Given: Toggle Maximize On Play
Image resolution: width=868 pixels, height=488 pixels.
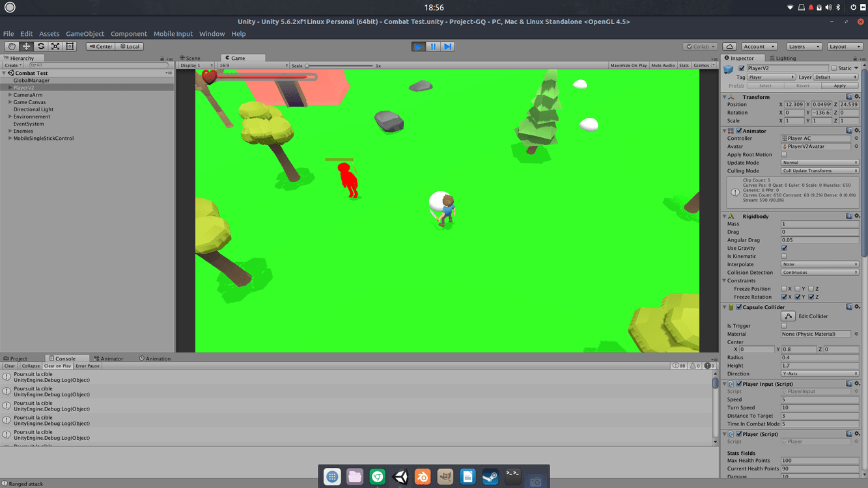Looking at the screenshot, I should 629,66.
